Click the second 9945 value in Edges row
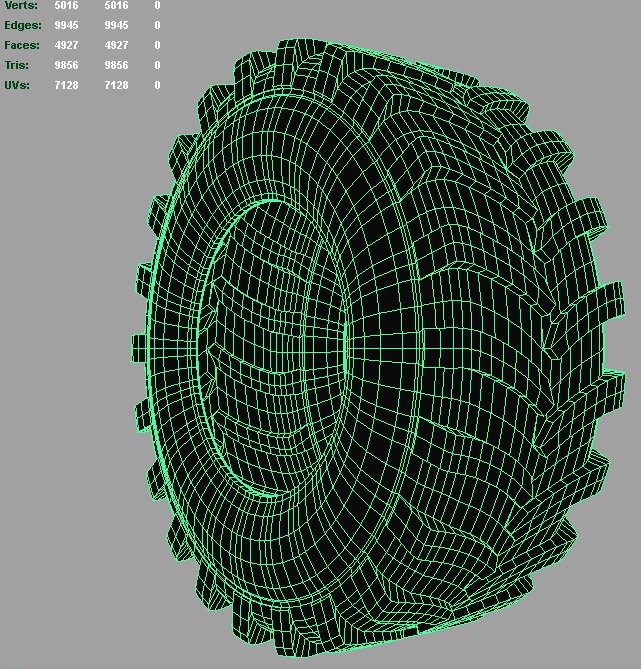 click(x=117, y=26)
